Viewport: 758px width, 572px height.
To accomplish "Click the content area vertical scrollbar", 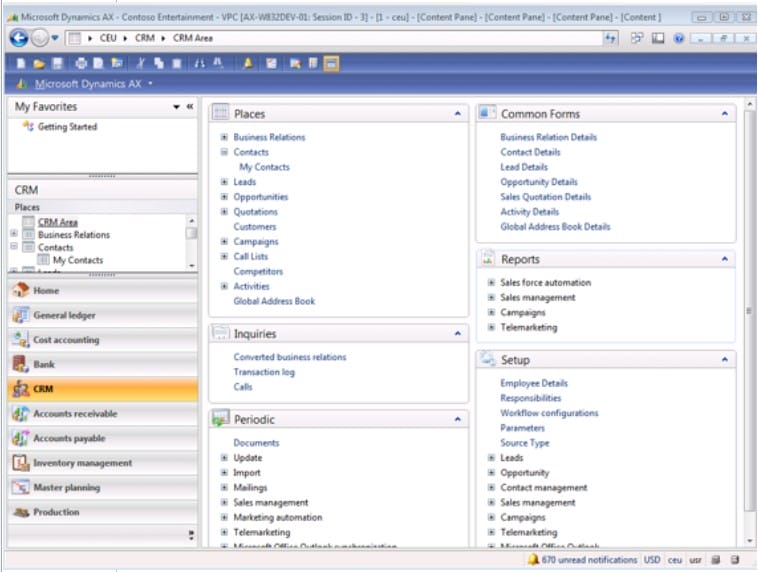I will 749,310.
